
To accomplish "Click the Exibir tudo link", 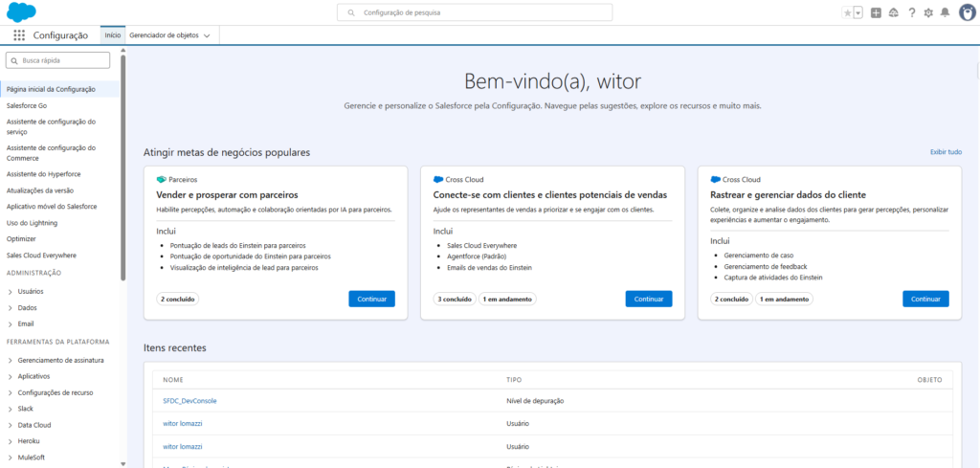I will (946, 152).
